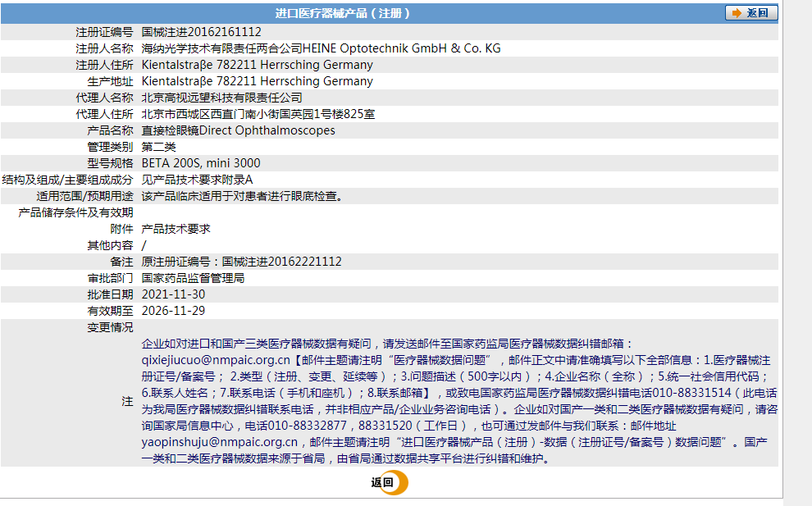Click management category value 第二类
This screenshot has height=506, width=812.
click(159, 147)
